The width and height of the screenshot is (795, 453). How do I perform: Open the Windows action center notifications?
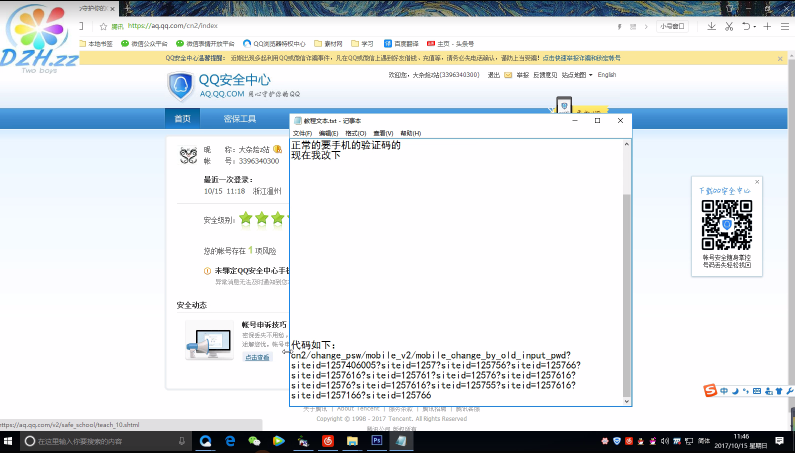pos(780,441)
